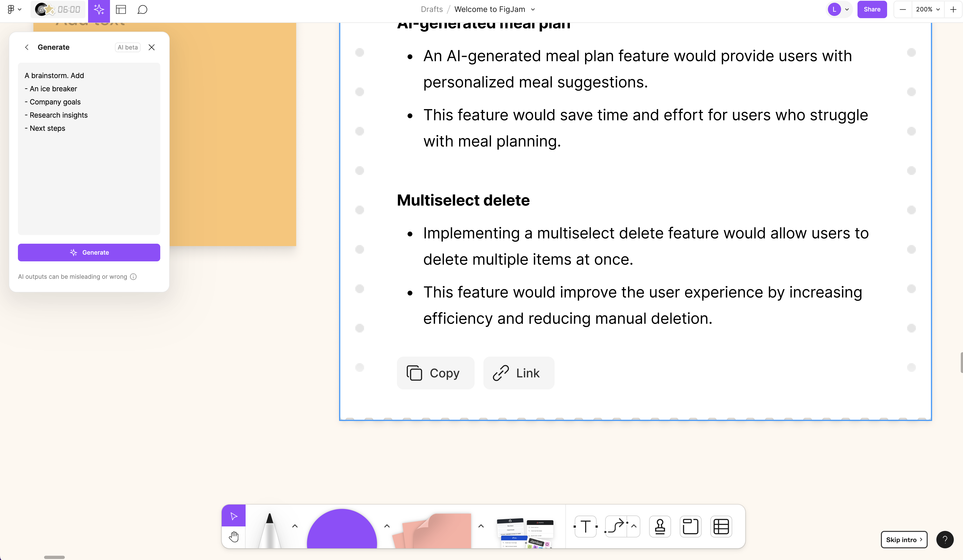
Task: Open the comments panel
Action: [143, 9]
